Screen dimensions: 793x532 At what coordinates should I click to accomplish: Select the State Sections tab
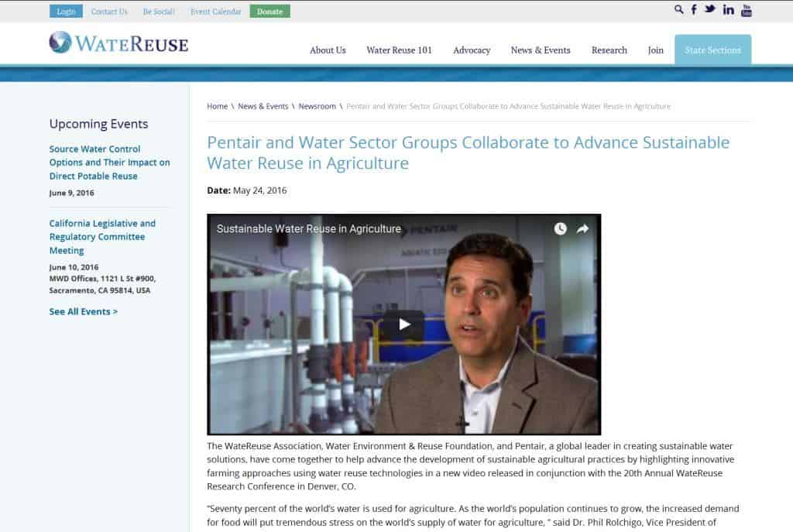[712, 50]
